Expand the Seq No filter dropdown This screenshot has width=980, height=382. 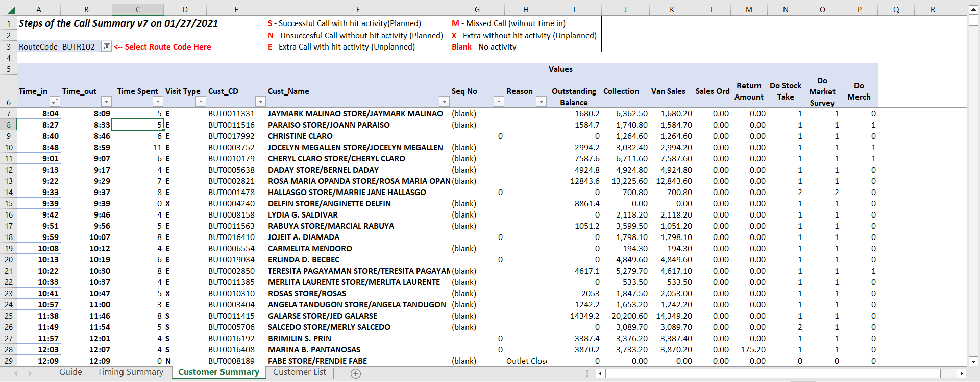(x=499, y=102)
